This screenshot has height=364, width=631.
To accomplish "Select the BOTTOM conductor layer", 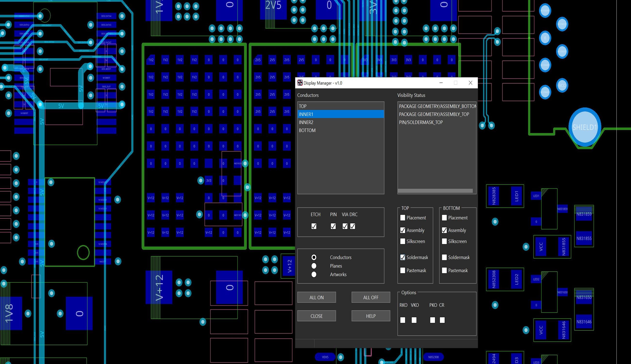I will tap(340, 130).
